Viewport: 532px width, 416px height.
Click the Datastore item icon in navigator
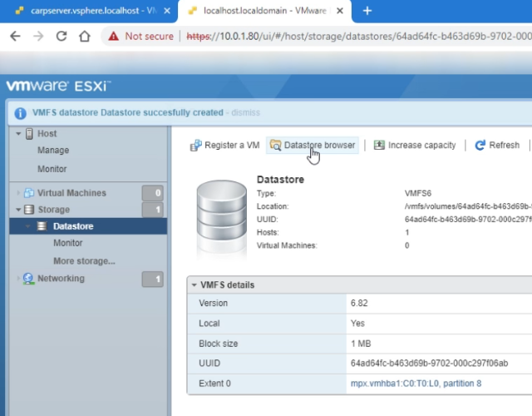click(x=42, y=226)
